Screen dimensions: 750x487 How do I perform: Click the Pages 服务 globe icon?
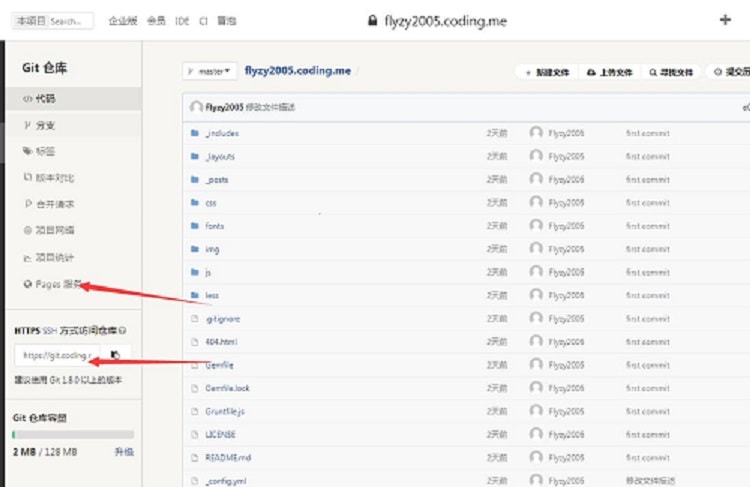point(28,284)
